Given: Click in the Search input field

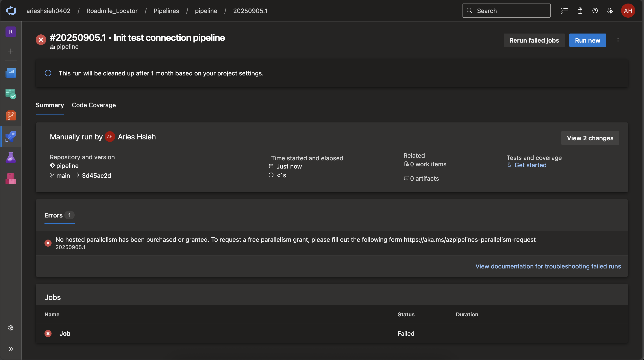Looking at the screenshot, I should (x=510, y=11).
